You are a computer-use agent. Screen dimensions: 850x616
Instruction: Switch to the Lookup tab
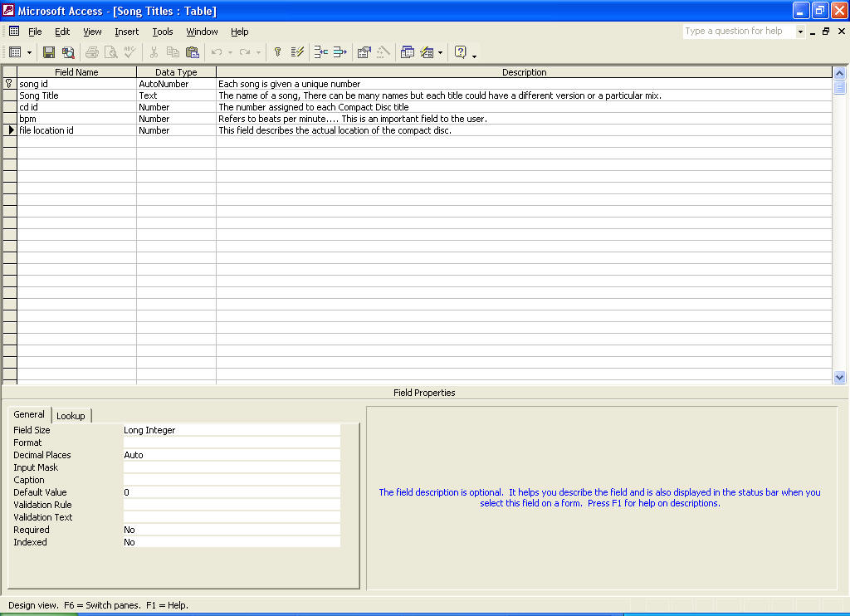[71, 415]
